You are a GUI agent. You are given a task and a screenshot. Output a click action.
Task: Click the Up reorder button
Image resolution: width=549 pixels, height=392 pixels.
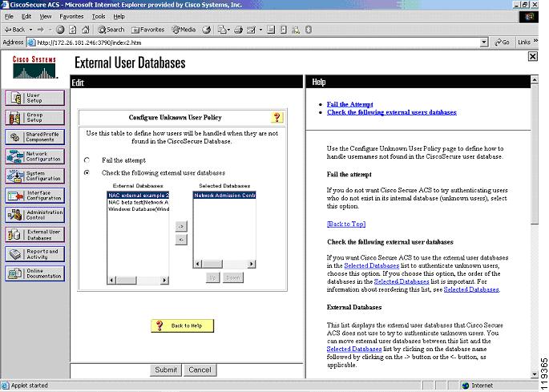tap(212, 277)
